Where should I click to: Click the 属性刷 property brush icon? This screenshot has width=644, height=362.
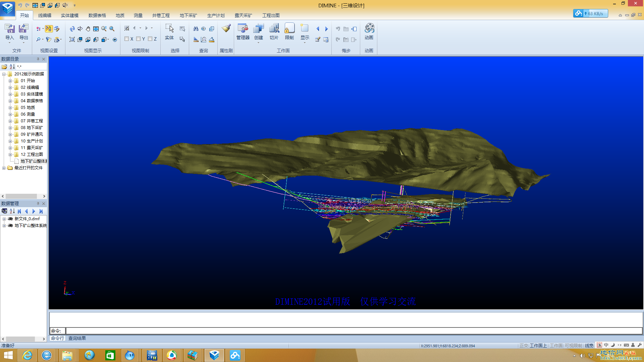coord(226,28)
